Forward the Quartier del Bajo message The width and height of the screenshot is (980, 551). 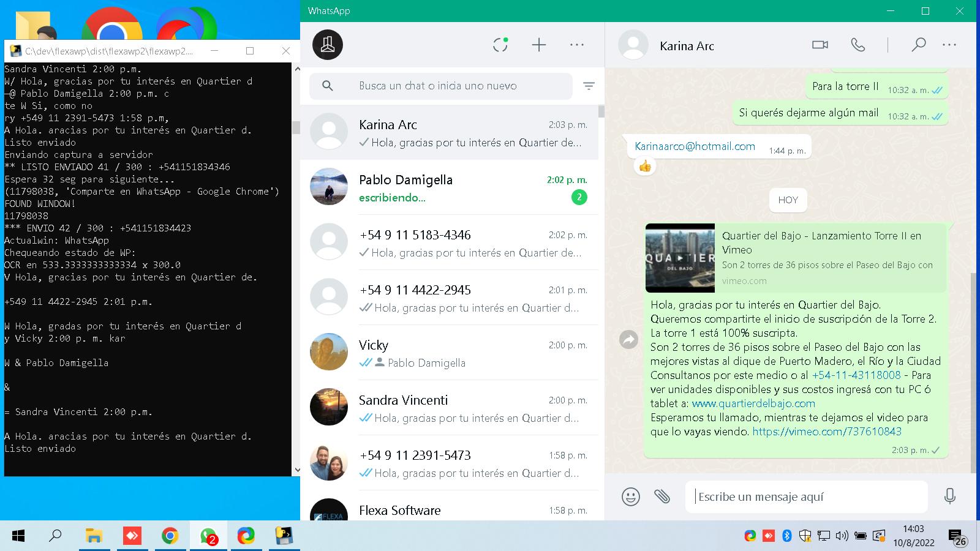(x=629, y=339)
